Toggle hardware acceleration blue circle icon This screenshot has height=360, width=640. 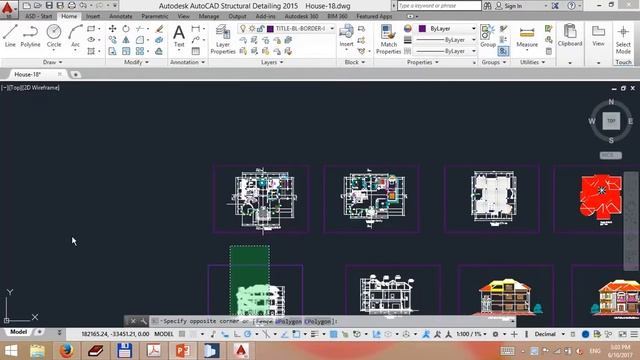pos(585,334)
